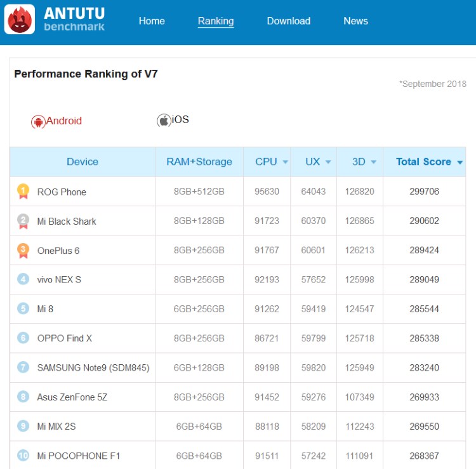
Task: Click the 8GB+512GB storage cell
Action: point(199,191)
